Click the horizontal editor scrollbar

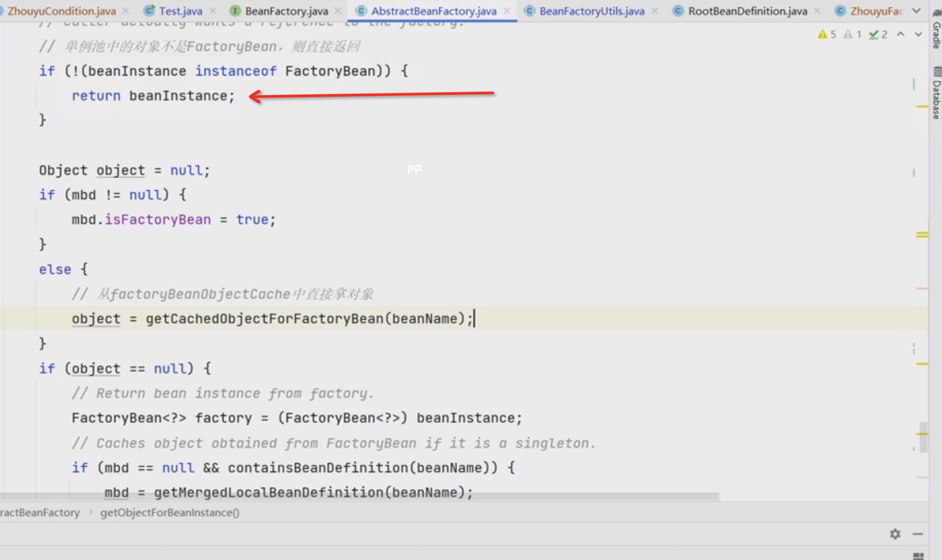click(x=360, y=496)
